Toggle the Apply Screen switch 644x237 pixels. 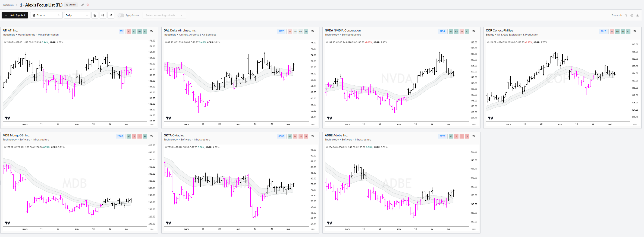pyautogui.click(x=121, y=15)
